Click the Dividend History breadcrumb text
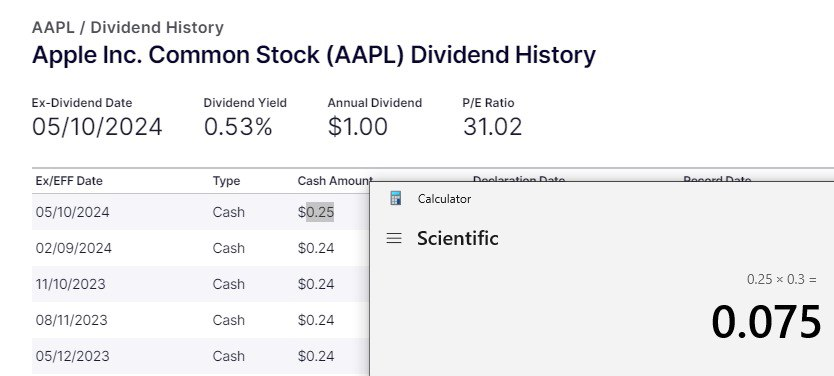Image resolution: width=834 pixels, height=376 pixels. [157, 28]
